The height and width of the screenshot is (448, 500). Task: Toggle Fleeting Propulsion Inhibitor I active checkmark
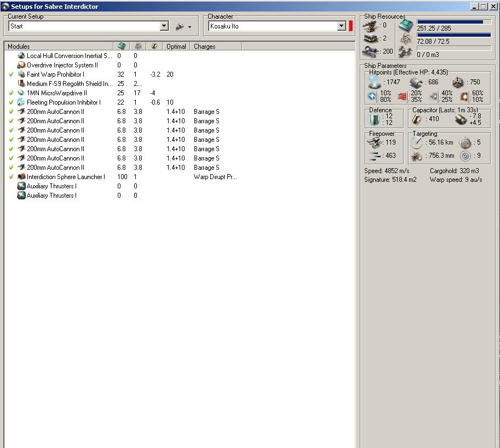11,102
